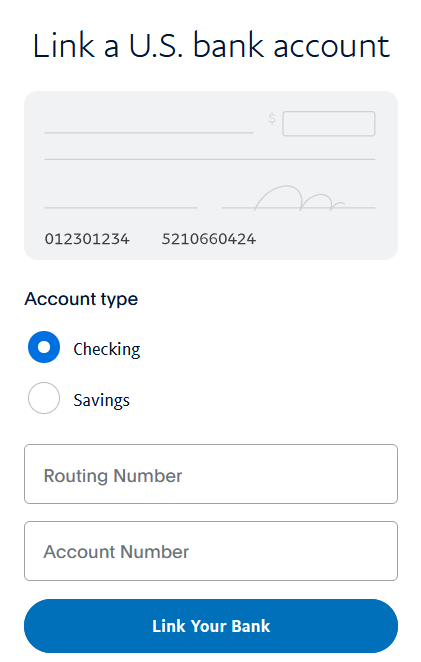421x662 pixels.
Task: Click the sample routing number 012301234
Action: pyautogui.click(x=87, y=239)
